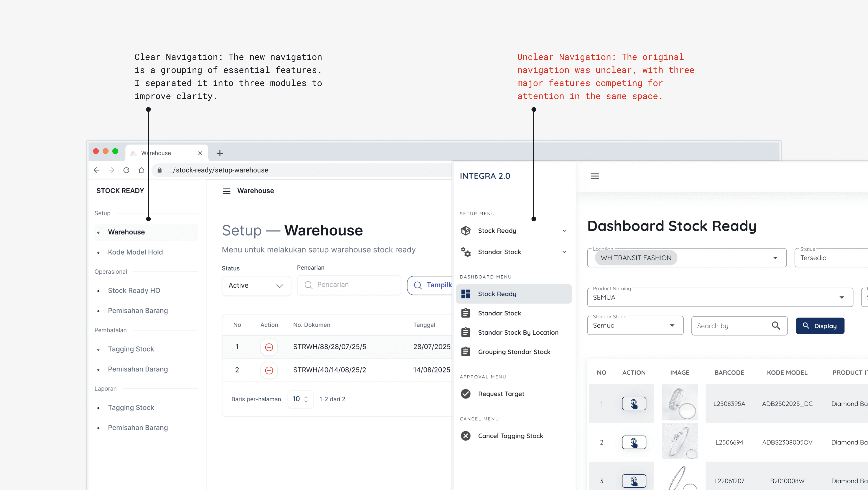Toggle the Integra sidebar hamburger icon
The height and width of the screenshot is (490, 868).
(595, 176)
